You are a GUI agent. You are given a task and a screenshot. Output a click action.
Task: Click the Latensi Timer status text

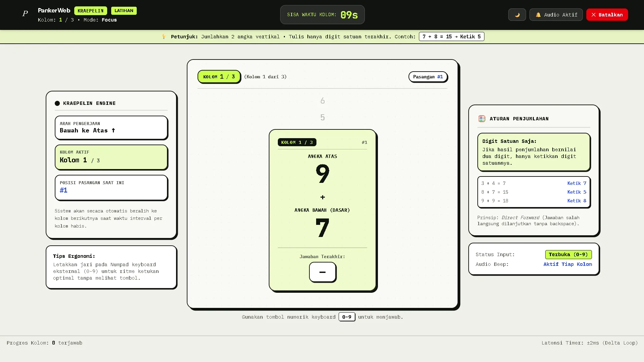pos(590,343)
